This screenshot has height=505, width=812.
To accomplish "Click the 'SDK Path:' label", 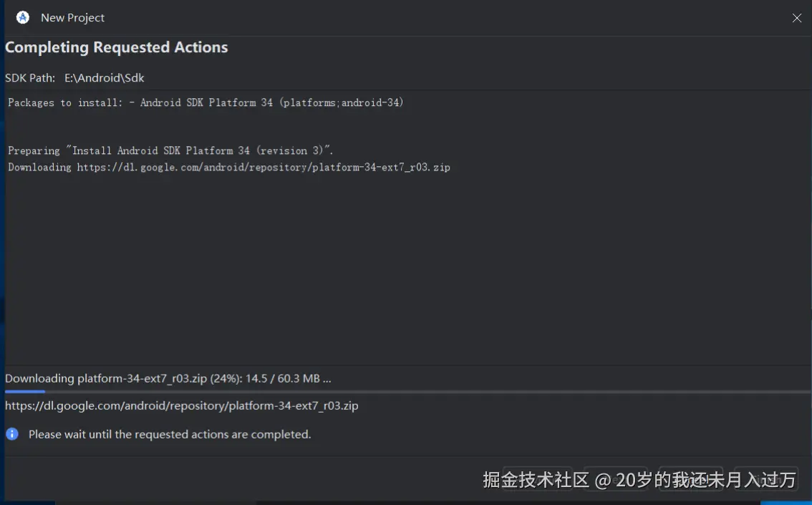I will [x=30, y=78].
